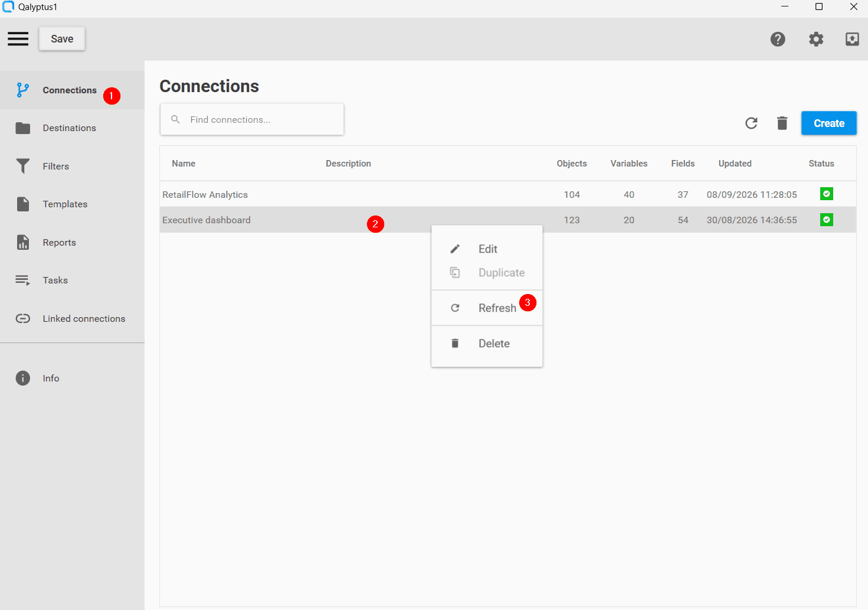The image size is (868, 610).
Task: Click the Linked connections link icon
Action: pos(23,319)
